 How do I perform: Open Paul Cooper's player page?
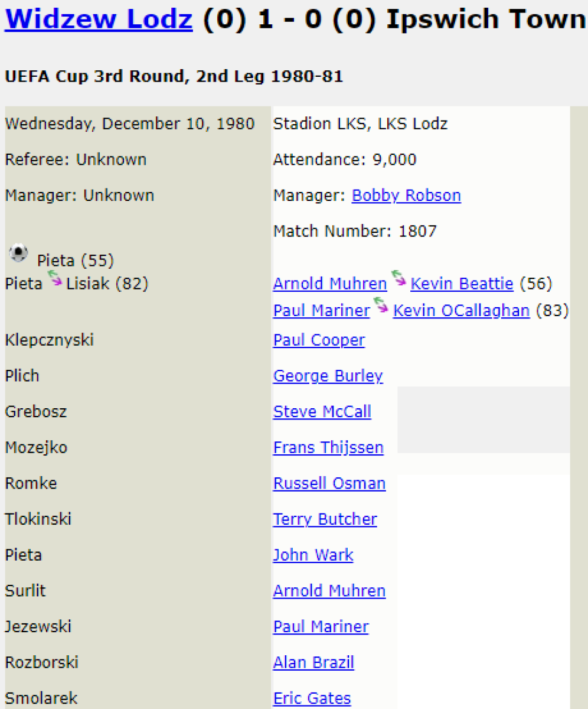[x=319, y=340]
